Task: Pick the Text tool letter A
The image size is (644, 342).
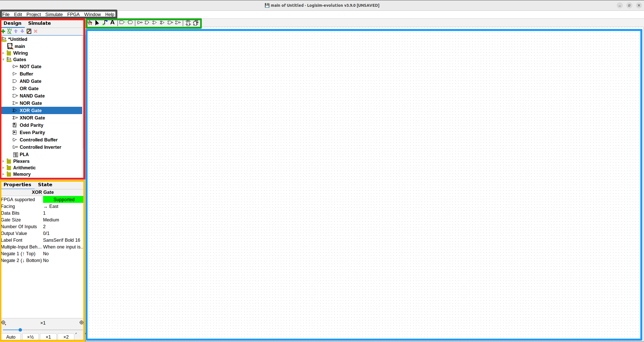Action: click(112, 23)
